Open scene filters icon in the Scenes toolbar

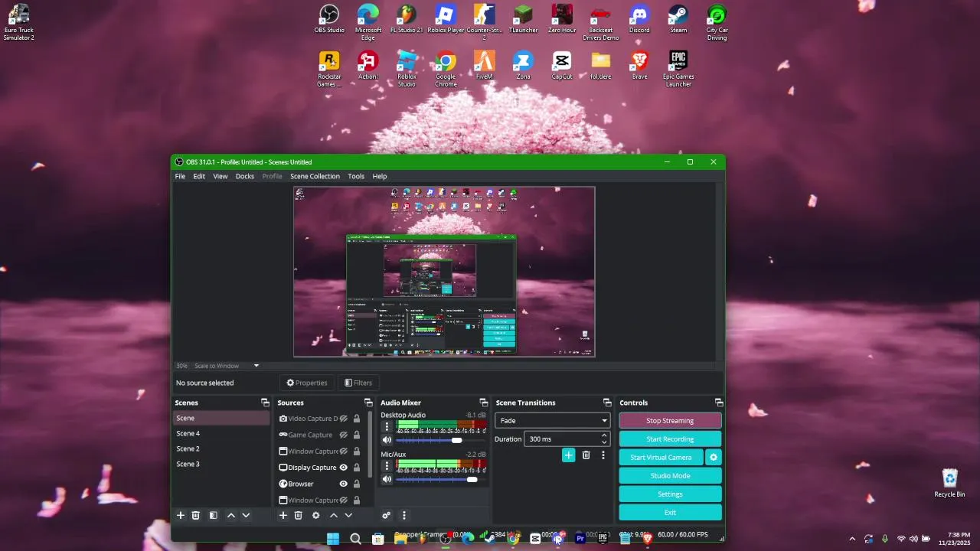[214, 516]
